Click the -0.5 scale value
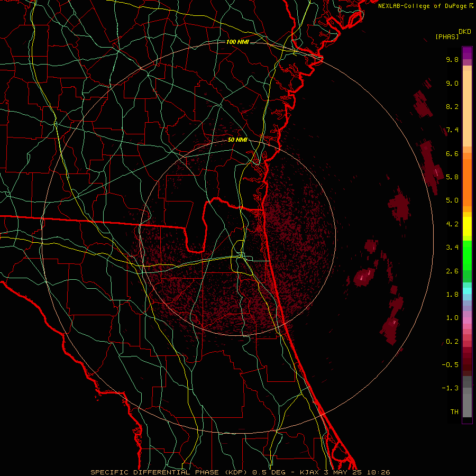Viewport: 476px width, 476px height. [450, 365]
